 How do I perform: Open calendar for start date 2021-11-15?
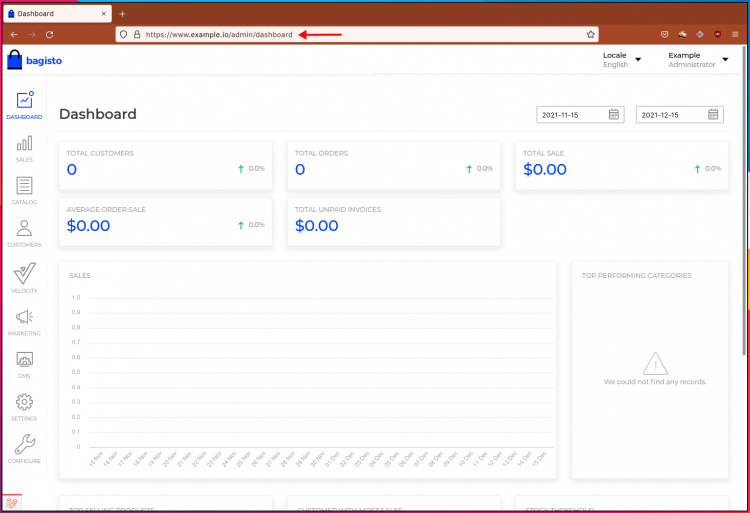click(x=615, y=115)
